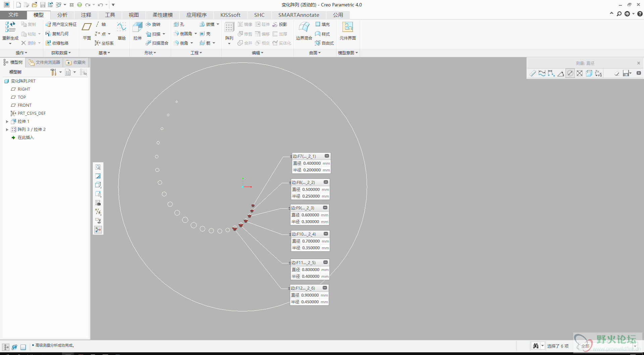Image resolution: width=644 pixels, height=355 pixels.
Task: Open the 文件 menu
Action: click(x=13, y=15)
